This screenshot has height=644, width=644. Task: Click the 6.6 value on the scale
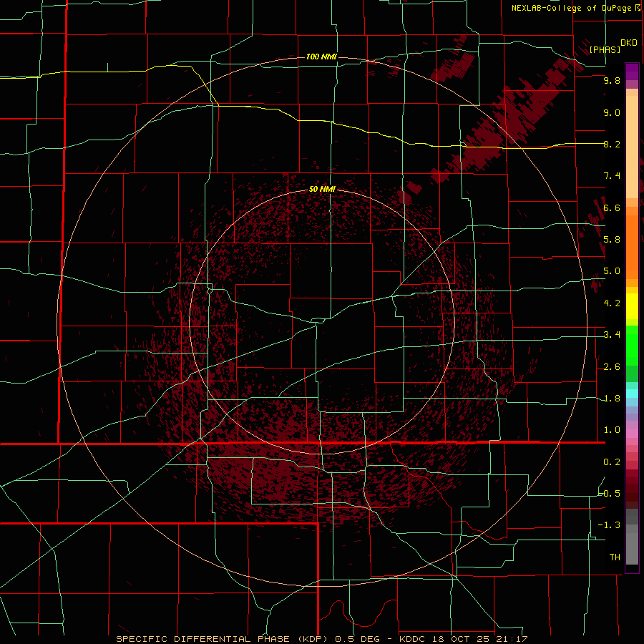(x=612, y=208)
